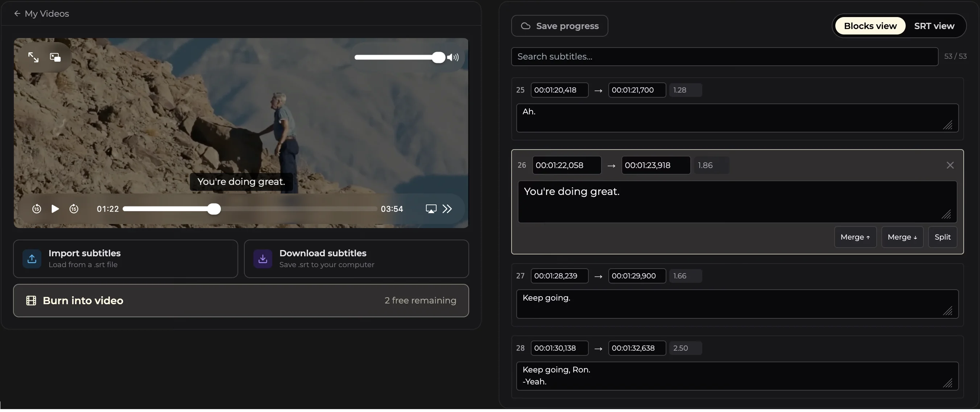Switch to SRT view
This screenshot has height=412, width=980.
pos(934,25)
